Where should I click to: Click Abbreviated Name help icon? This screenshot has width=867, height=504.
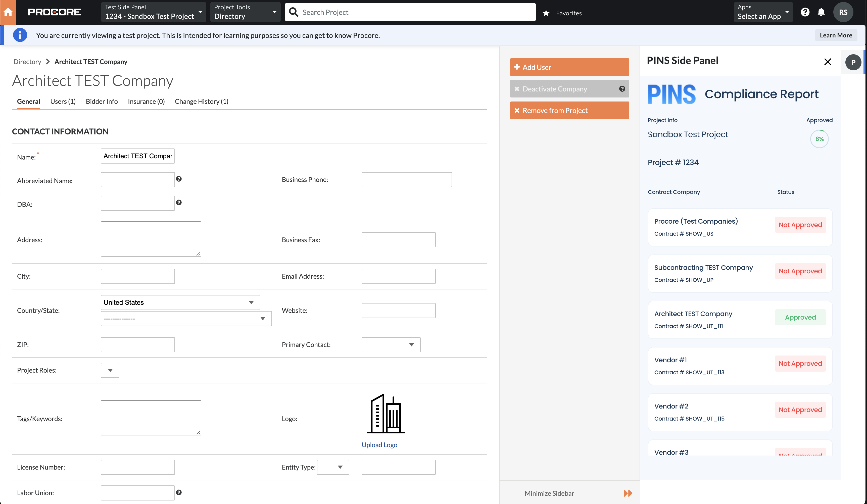point(179,179)
